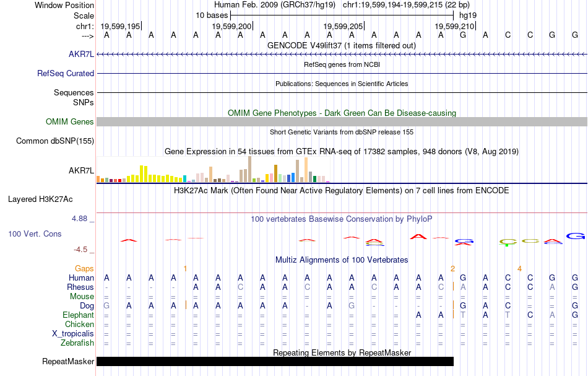Click the orange gap number 4
This screenshot has height=376, width=588.
coord(519,268)
